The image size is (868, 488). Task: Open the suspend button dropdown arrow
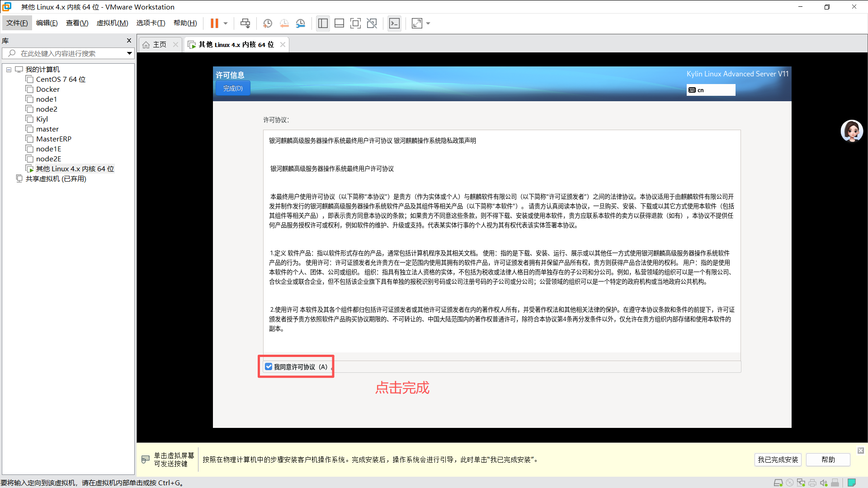225,23
